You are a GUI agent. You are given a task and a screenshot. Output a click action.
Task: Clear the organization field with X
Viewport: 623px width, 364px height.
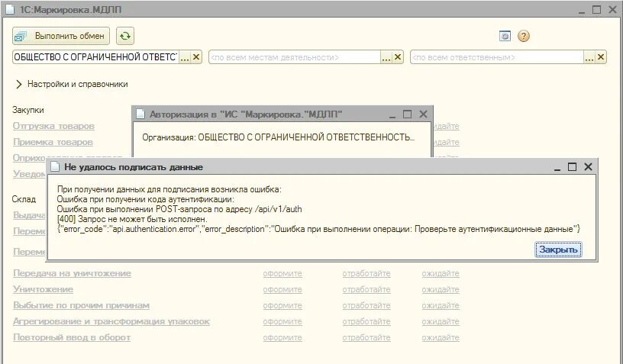coord(196,57)
